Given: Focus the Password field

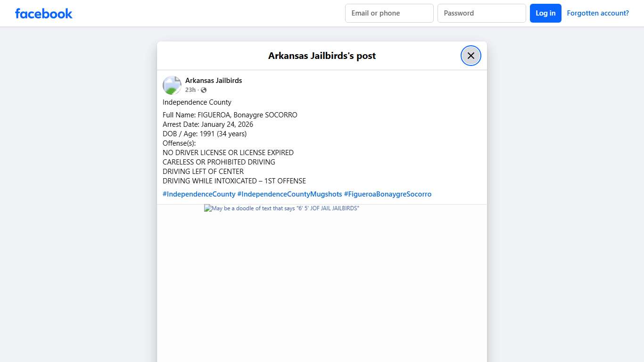Looking at the screenshot, I should [x=481, y=13].
